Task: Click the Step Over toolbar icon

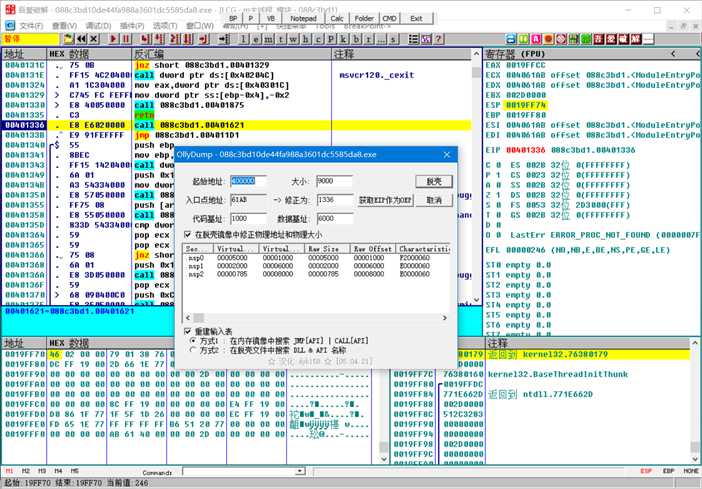Action: click(159, 39)
